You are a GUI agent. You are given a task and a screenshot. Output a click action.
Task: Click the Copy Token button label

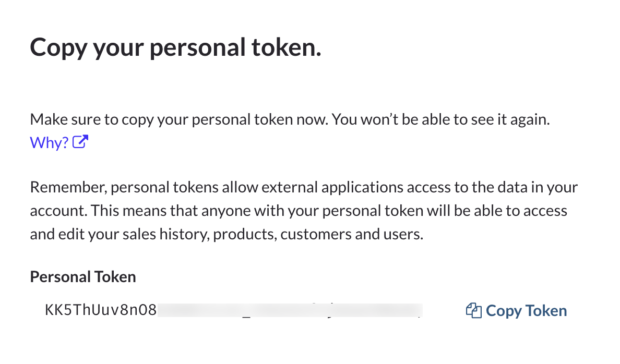526,311
